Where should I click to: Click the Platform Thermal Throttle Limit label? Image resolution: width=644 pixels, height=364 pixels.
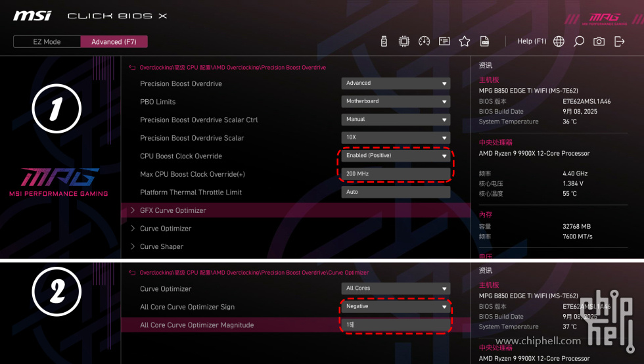[x=191, y=193]
